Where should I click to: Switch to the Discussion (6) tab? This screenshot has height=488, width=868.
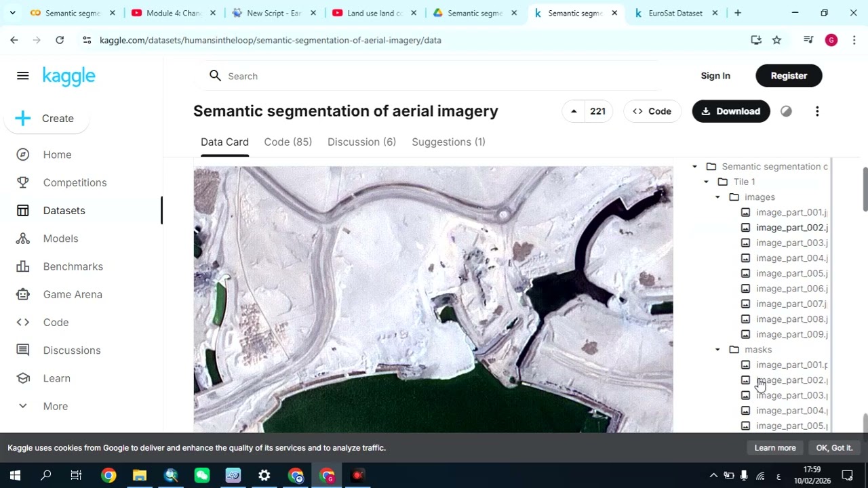[361, 142]
